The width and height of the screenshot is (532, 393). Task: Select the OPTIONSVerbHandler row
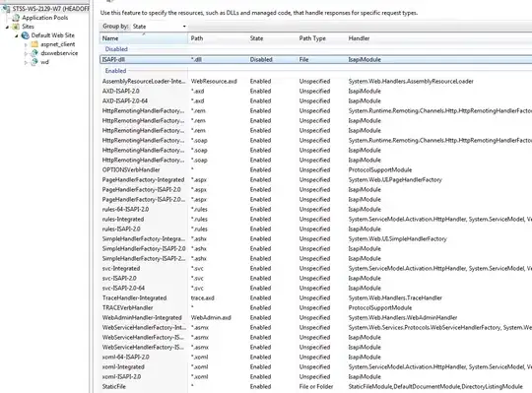[x=316, y=169]
